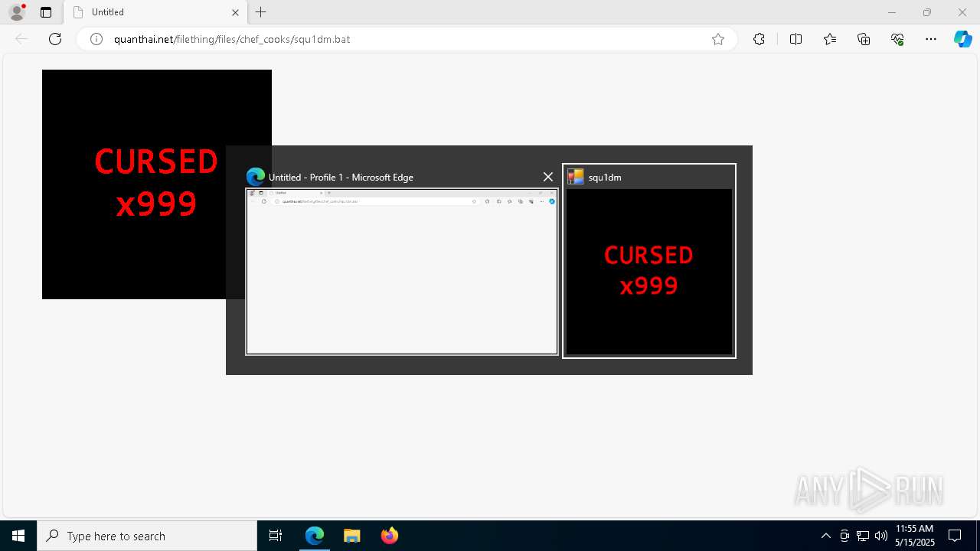
Task: Click the Meet Now tray icon
Action: point(844,536)
